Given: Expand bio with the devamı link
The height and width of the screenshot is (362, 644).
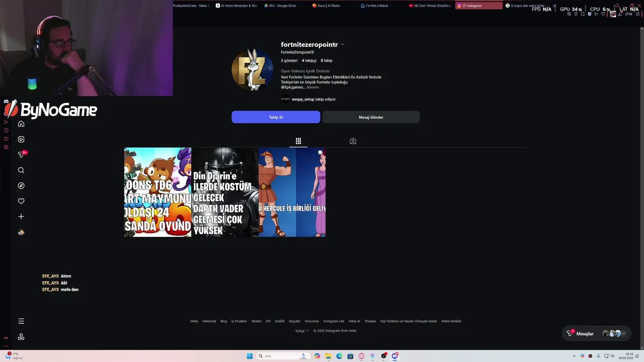Looking at the screenshot, I should pyautogui.click(x=312, y=87).
